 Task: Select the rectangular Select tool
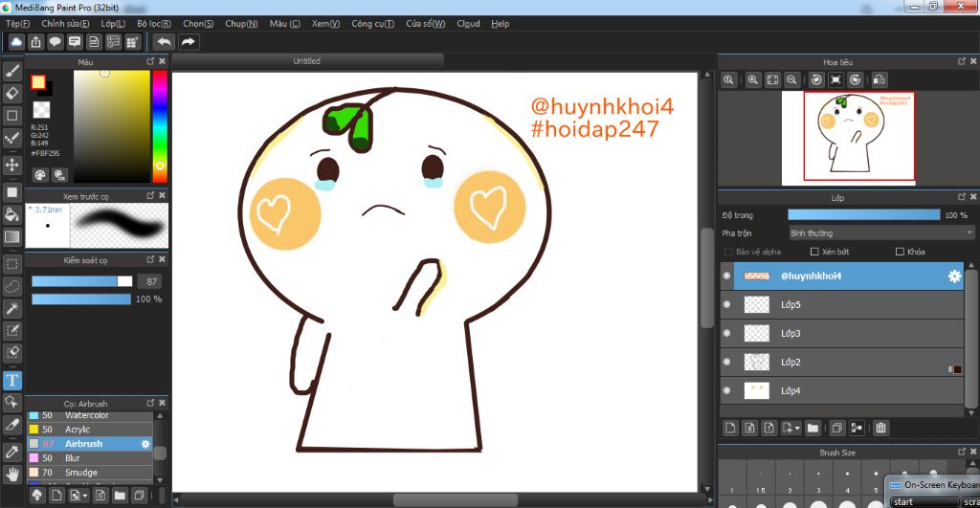pos(11,264)
